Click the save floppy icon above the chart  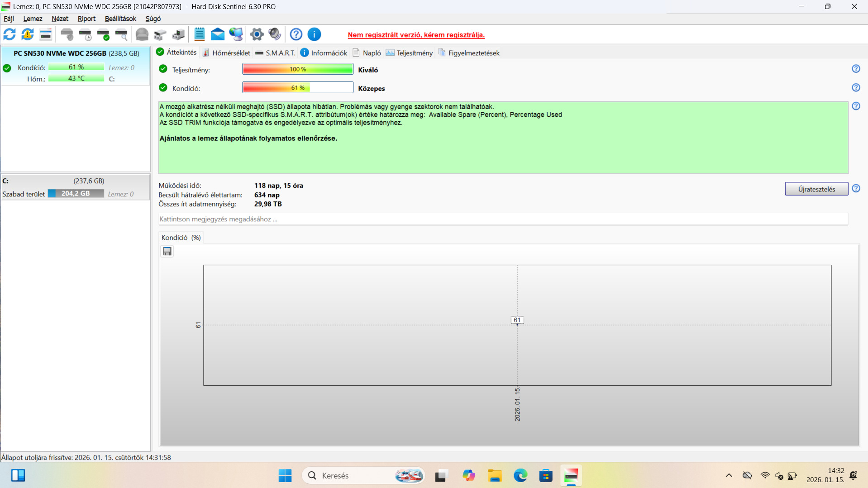pos(167,251)
